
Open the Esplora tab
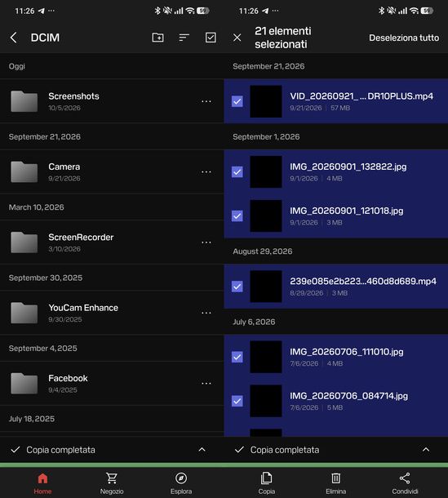181,483
